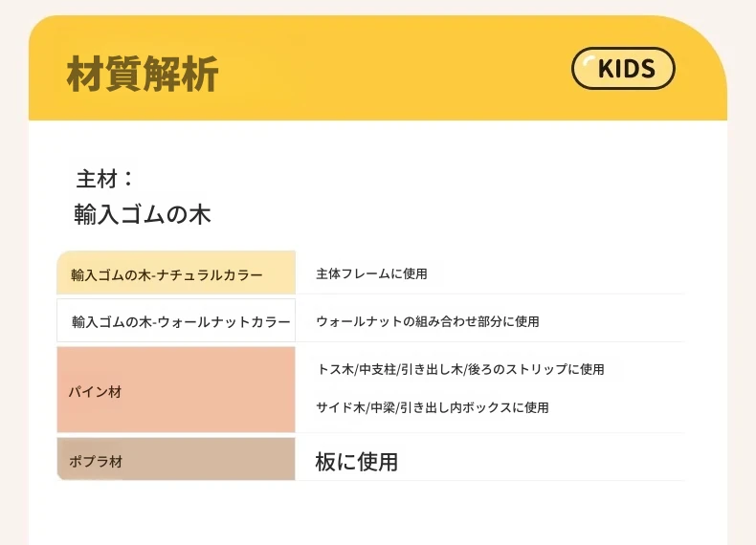Click the ポプラ材 color cell

(176, 459)
